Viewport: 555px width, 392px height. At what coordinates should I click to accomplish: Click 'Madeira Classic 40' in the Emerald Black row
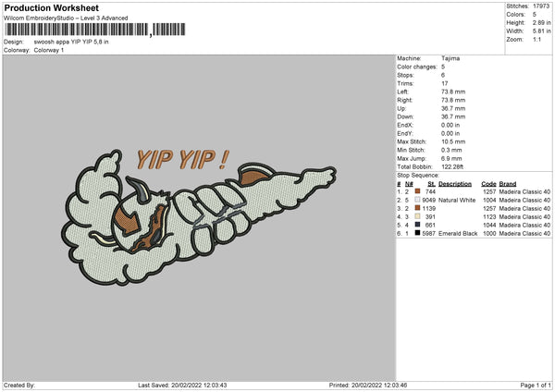524,234
